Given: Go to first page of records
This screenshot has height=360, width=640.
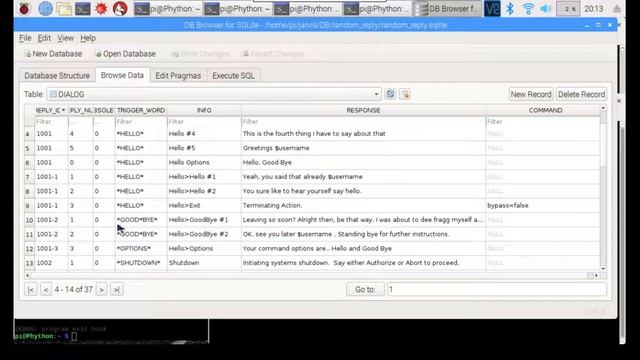Looking at the screenshot, I should (x=31, y=289).
